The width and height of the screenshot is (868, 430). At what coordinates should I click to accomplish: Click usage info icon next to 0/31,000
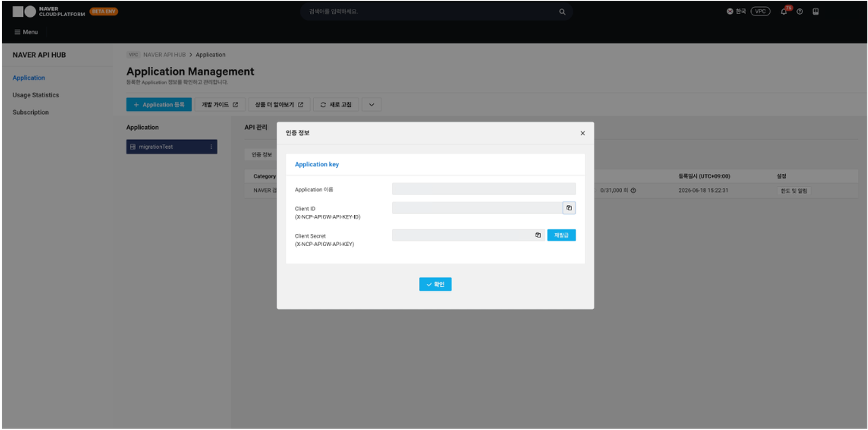633,190
